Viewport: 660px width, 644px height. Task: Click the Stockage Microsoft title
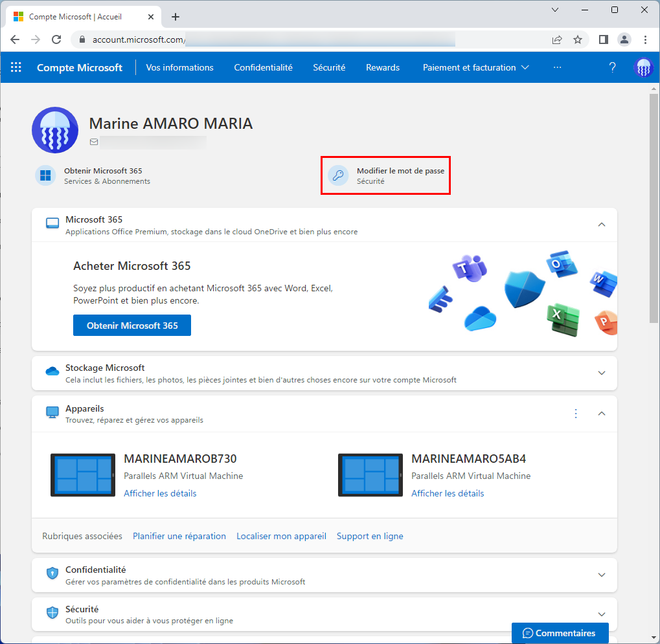[105, 368]
